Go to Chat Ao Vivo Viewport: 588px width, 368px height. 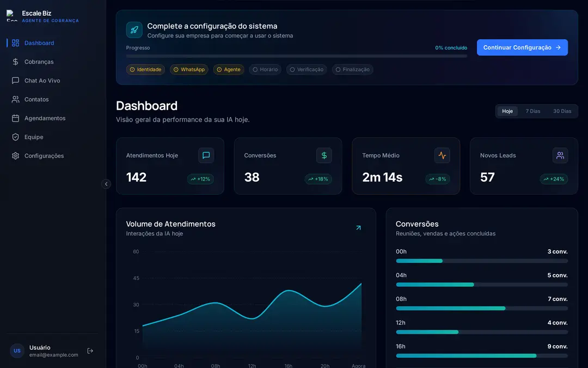[x=53, y=80]
